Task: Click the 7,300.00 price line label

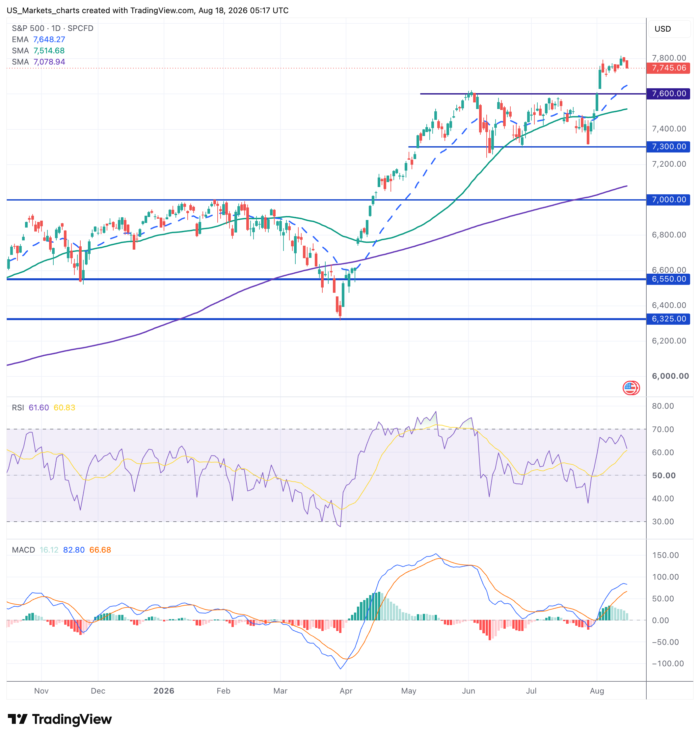Action: [x=668, y=147]
